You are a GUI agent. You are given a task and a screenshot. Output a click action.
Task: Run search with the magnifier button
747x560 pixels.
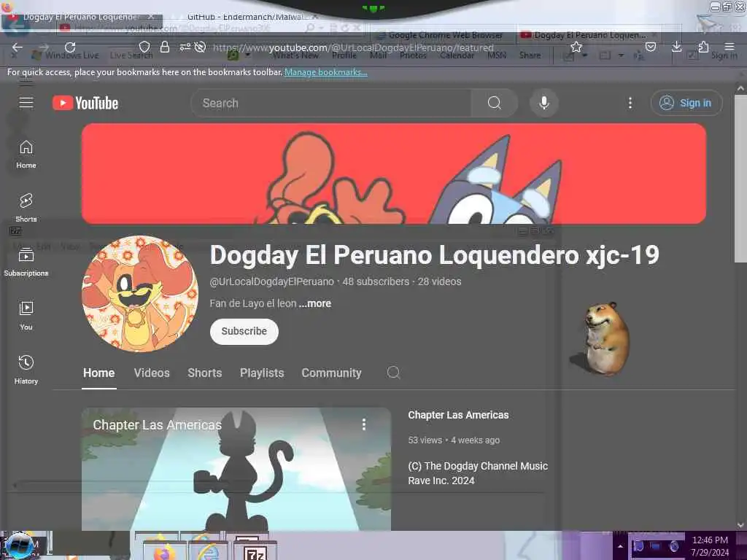pos(495,103)
